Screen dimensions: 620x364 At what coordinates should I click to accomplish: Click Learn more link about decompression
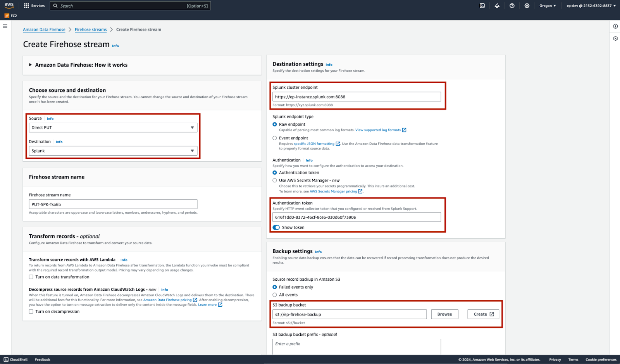207,305
